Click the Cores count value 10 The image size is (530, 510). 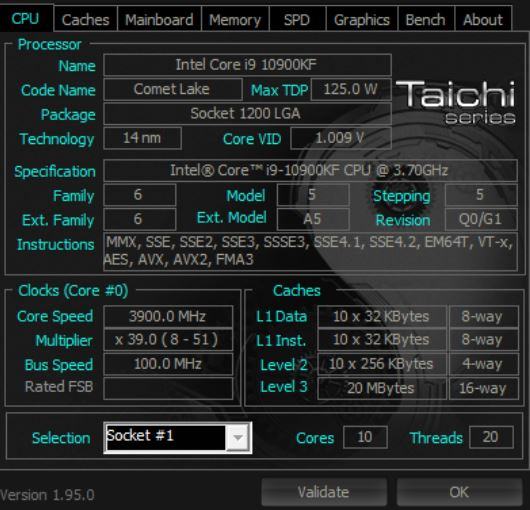point(365,437)
